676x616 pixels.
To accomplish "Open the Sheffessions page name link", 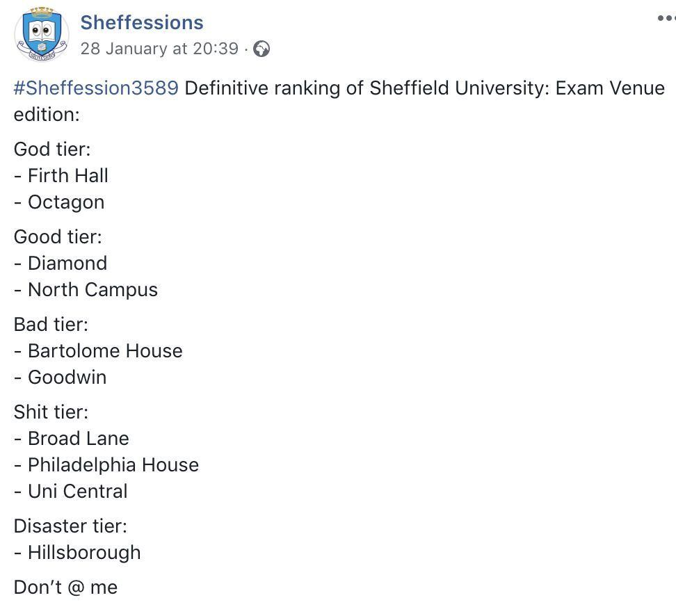I will [x=142, y=22].
